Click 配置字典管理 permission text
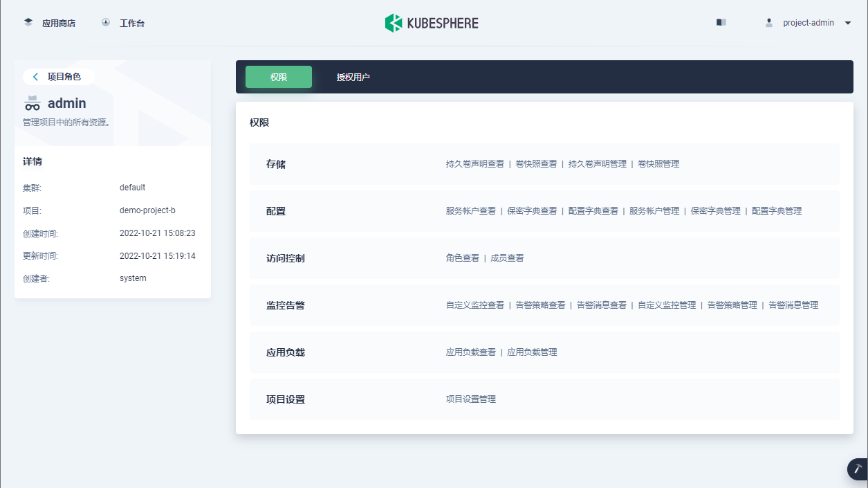The image size is (868, 488). pos(777,211)
